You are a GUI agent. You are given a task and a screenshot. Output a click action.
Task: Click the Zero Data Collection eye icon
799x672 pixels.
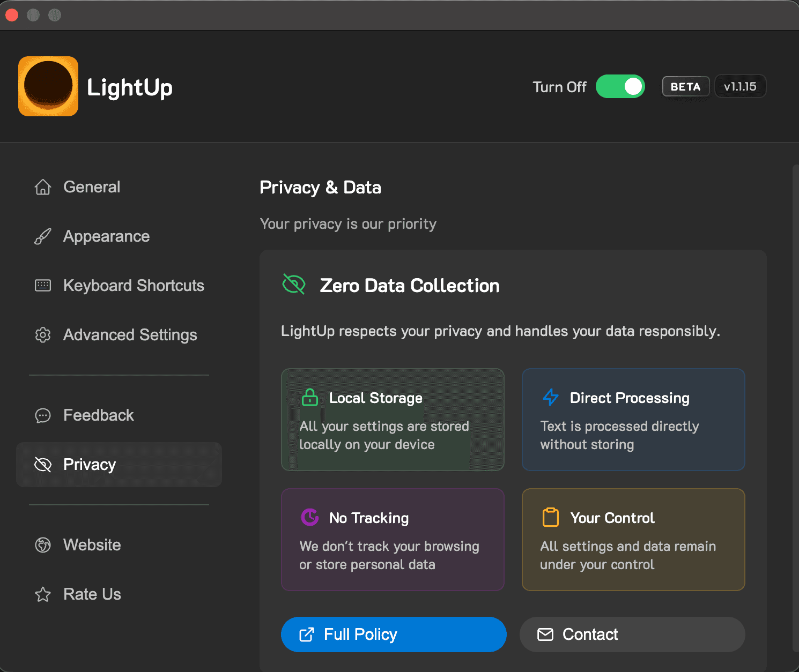(x=293, y=285)
